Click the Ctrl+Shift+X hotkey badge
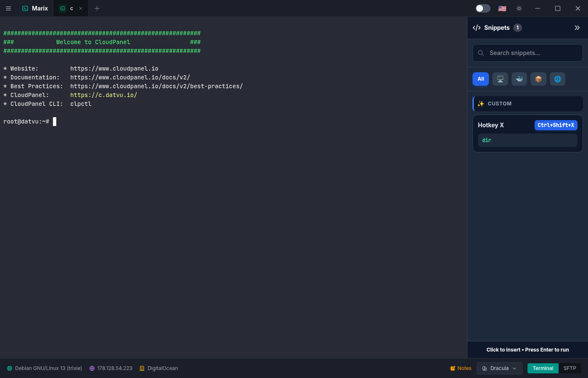This screenshot has height=378, width=588. point(556,125)
